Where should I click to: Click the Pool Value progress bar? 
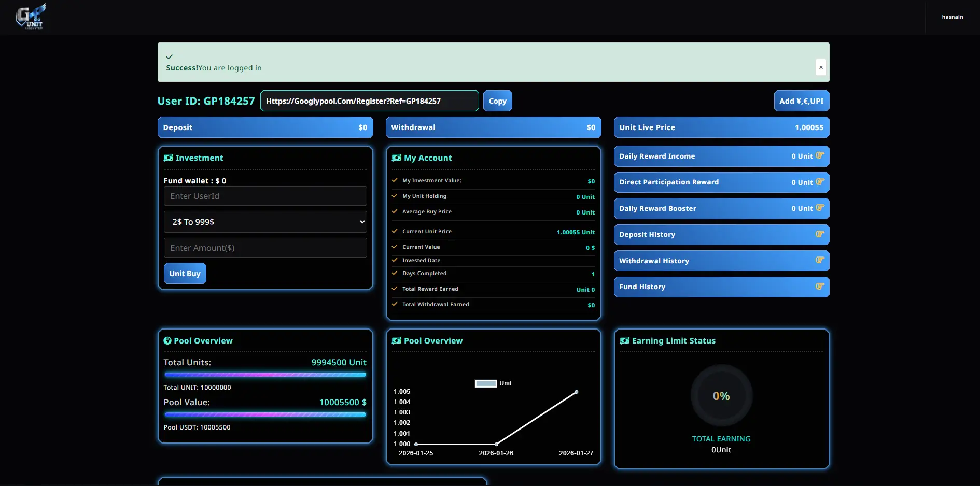point(265,414)
